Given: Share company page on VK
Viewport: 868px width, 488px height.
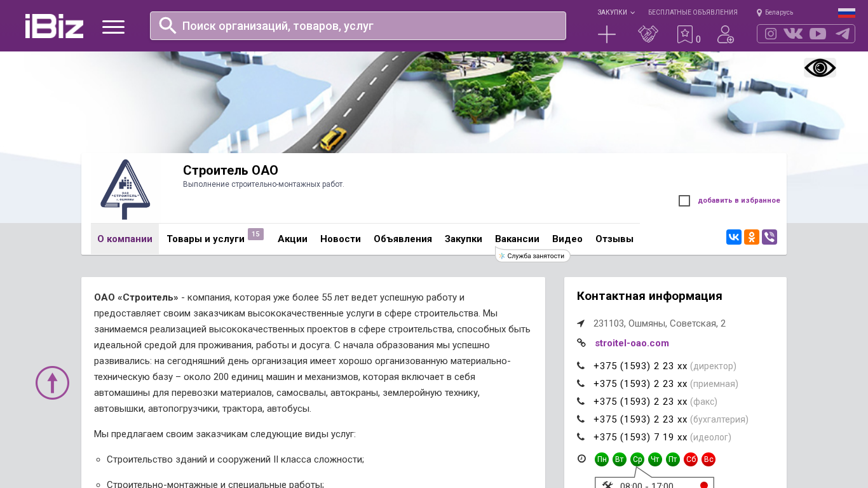Looking at the screenshot, I should click(734, 237).
